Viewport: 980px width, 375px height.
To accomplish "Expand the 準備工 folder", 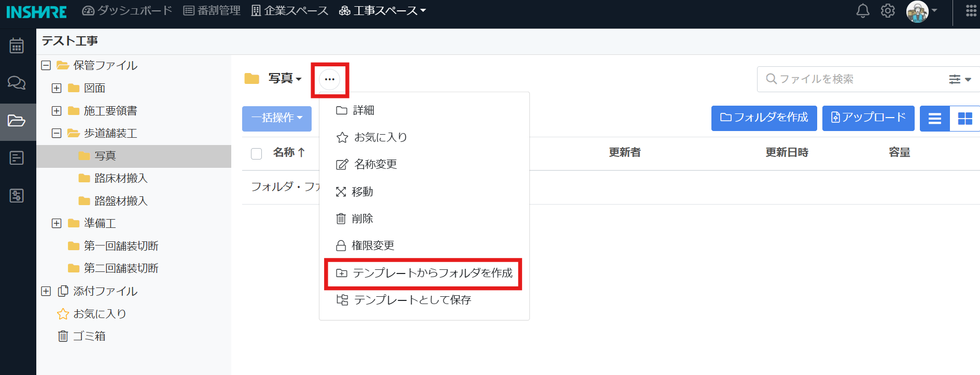I will (57, 223).
